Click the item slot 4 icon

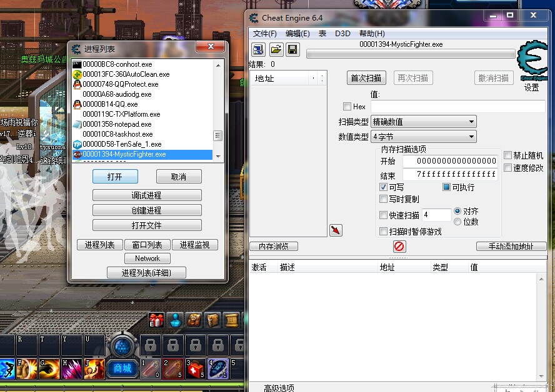(218, 369)
